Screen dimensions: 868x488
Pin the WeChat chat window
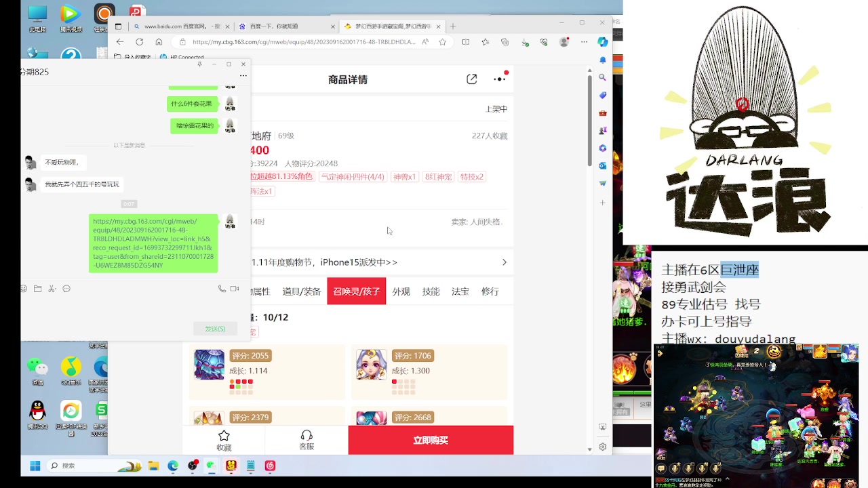pos(199,64)
